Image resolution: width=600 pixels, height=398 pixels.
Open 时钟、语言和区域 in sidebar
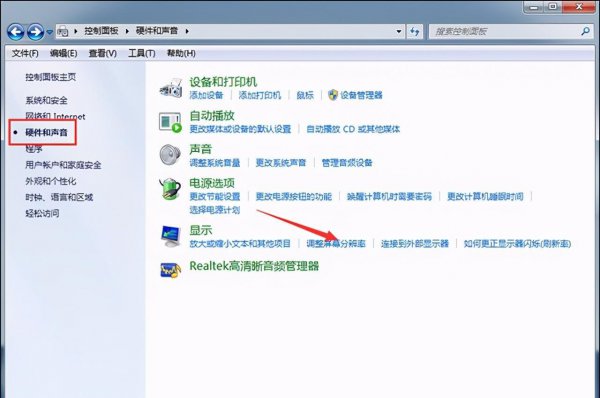click(59, 197)
